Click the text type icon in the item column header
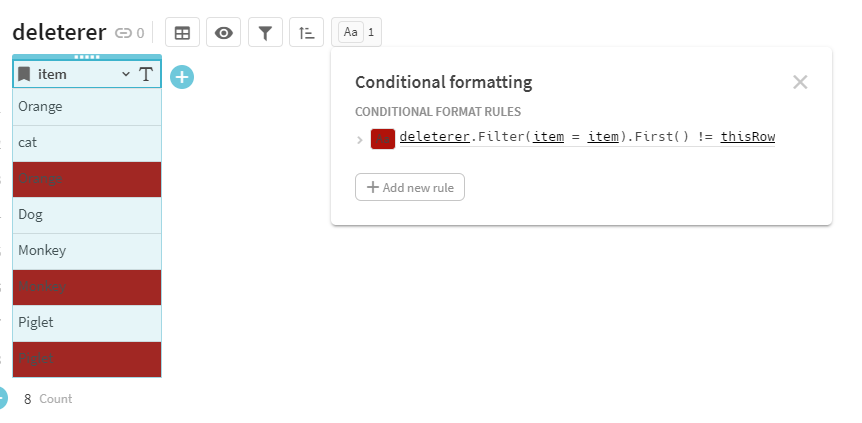862x423 pixels. (x=146, y=74)
